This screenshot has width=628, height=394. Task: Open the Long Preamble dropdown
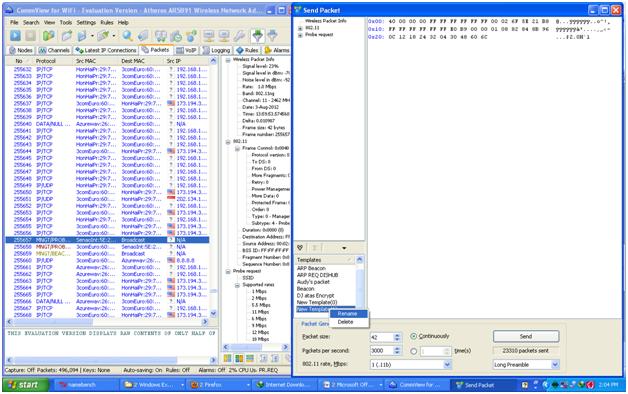pyautogui.click(x=555, y=365)
